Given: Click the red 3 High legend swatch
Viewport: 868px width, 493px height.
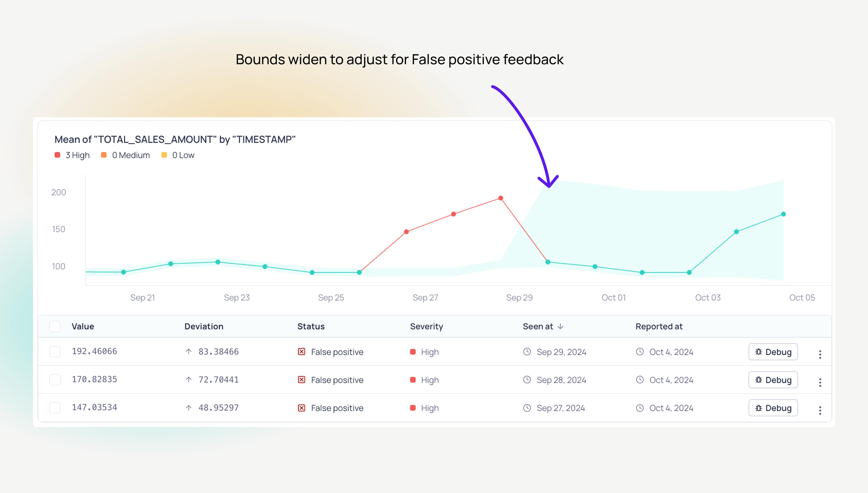Looking at the screenshot, I should click(x=57, y=155).
